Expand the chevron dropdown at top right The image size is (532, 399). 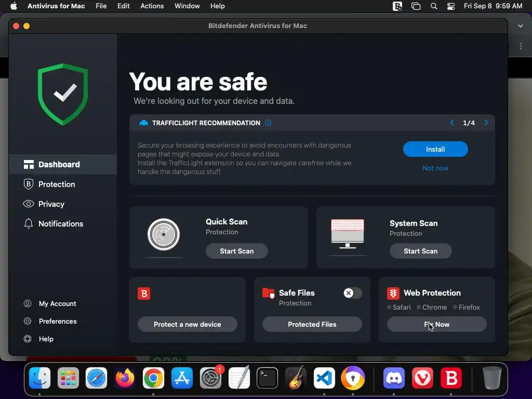(x=521, y=26)
